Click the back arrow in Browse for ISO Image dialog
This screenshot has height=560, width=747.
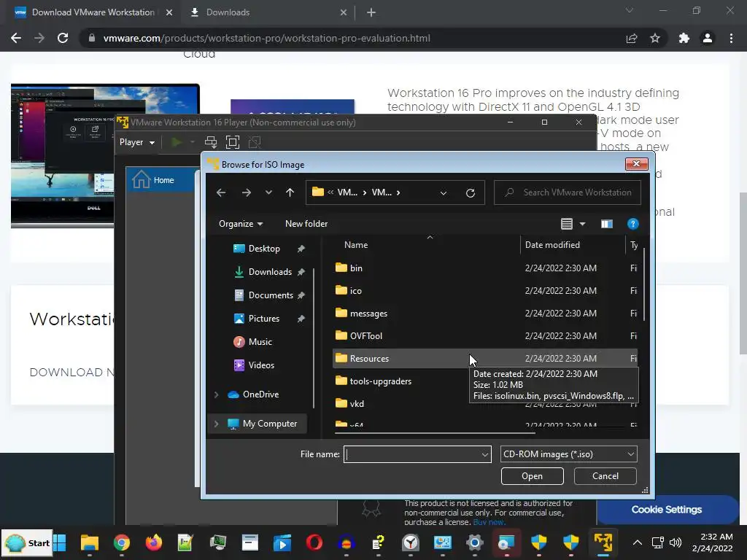[x=221, y=192]
